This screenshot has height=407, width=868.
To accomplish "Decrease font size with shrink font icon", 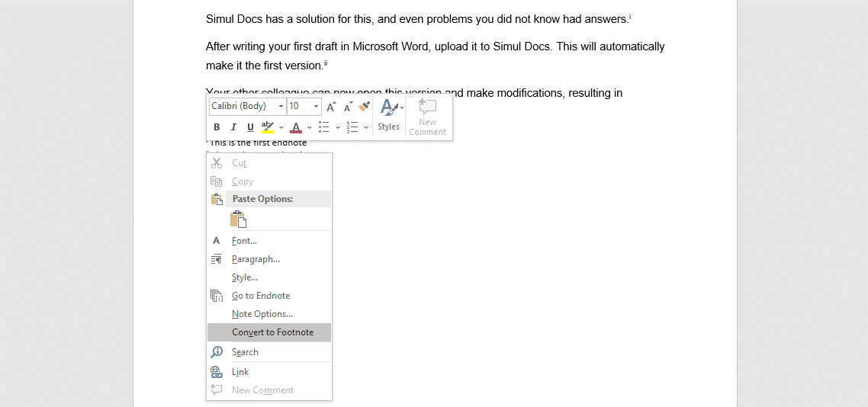I will [x=349, y=106].
